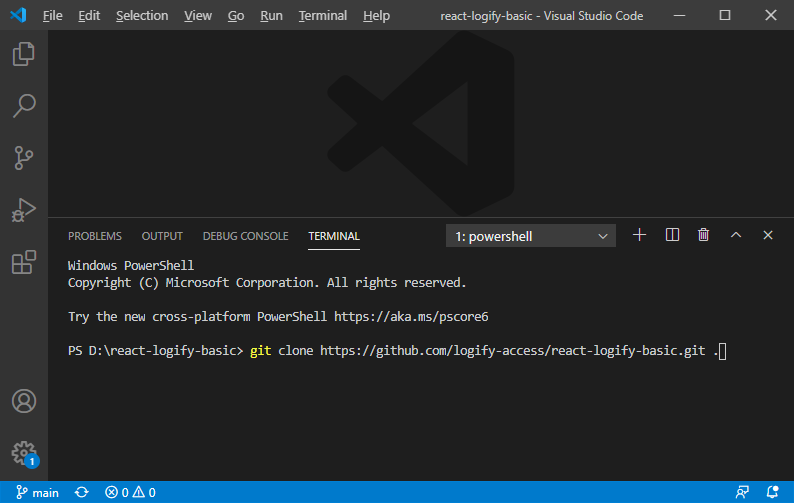The image size is (794, 503).
Task: Kill terminal using trash icon
Action: (704, 235)
